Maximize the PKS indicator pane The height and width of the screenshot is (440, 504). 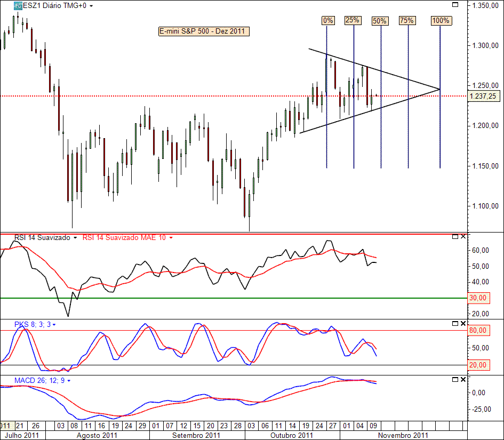click(455, 324)
